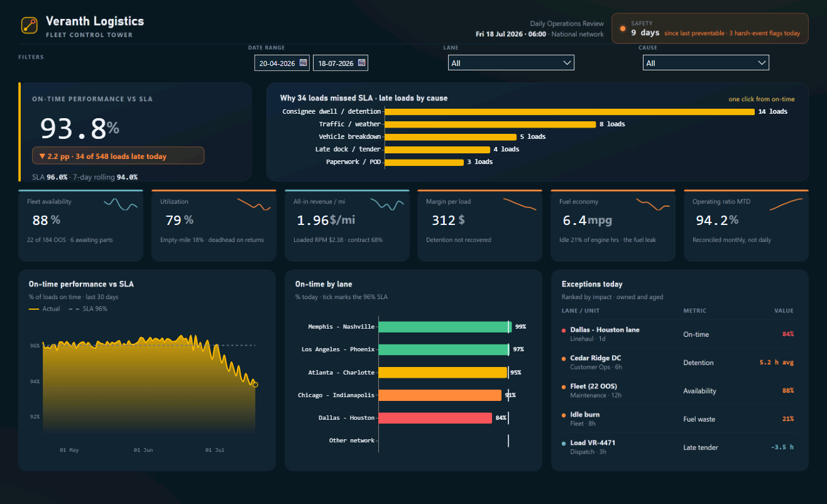Click the -3.5 h late tender value
This screenshot has width=827, height=504.
782,447
